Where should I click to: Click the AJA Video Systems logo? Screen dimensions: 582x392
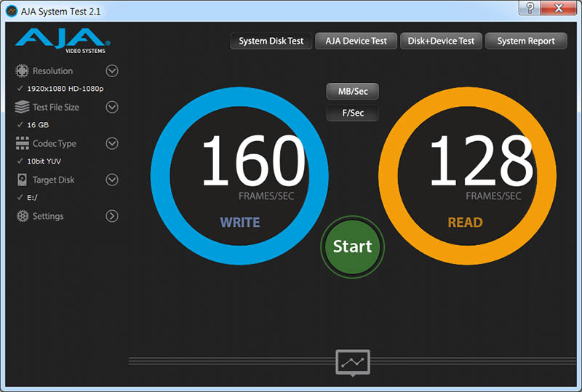click(63, 41)
